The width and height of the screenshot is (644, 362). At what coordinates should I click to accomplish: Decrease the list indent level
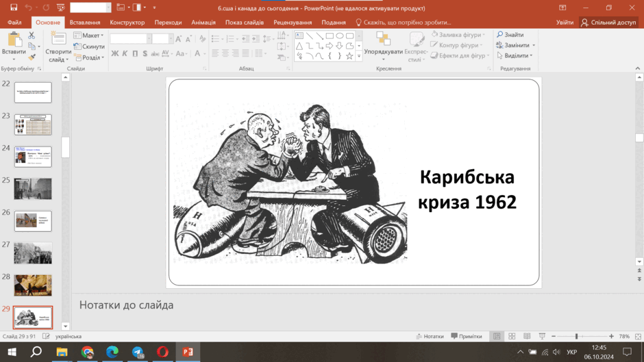(x=245, y=39)
